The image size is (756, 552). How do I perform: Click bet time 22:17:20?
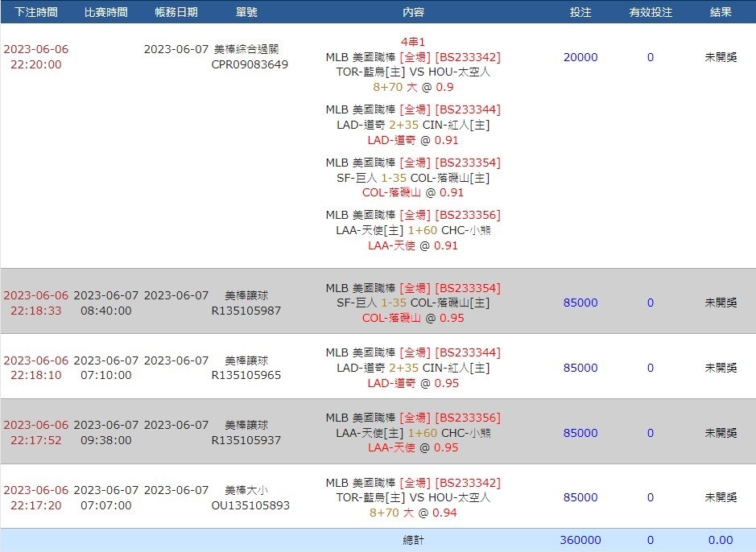tap(36, 506)
